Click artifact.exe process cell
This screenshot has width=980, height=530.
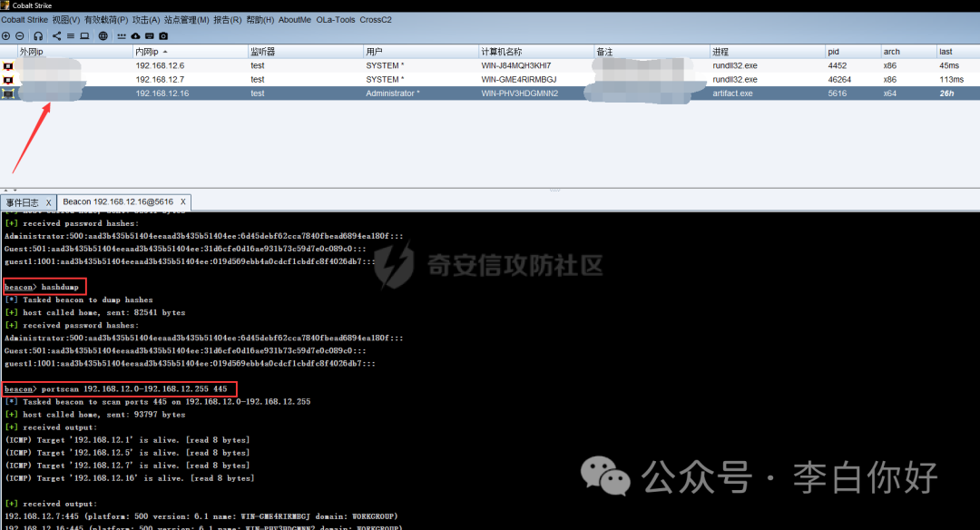732,93
